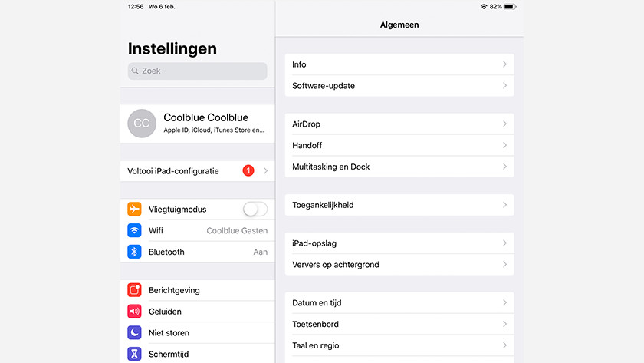The height and width of the screenshot is (363, 644).
Task: Open Toegankelijkheid settings
Action: click(x=399, y=205)
